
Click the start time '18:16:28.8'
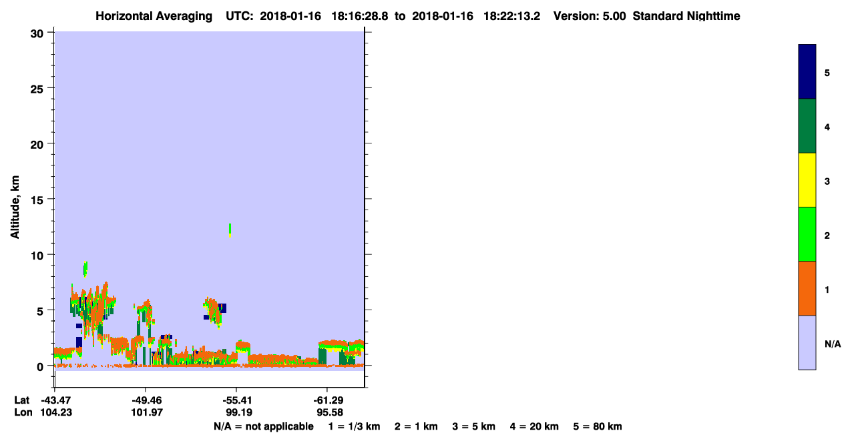[361, 16]
